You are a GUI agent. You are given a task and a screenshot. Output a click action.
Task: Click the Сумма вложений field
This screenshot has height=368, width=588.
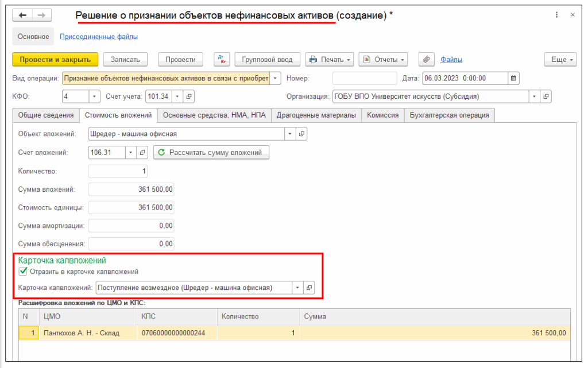click(131, 189)
